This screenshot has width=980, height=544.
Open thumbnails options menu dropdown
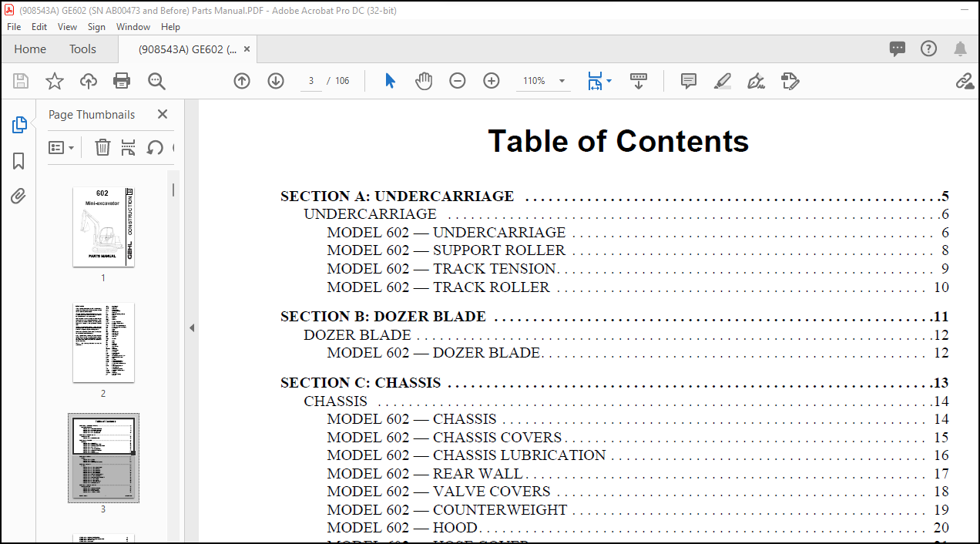[62, 147]
